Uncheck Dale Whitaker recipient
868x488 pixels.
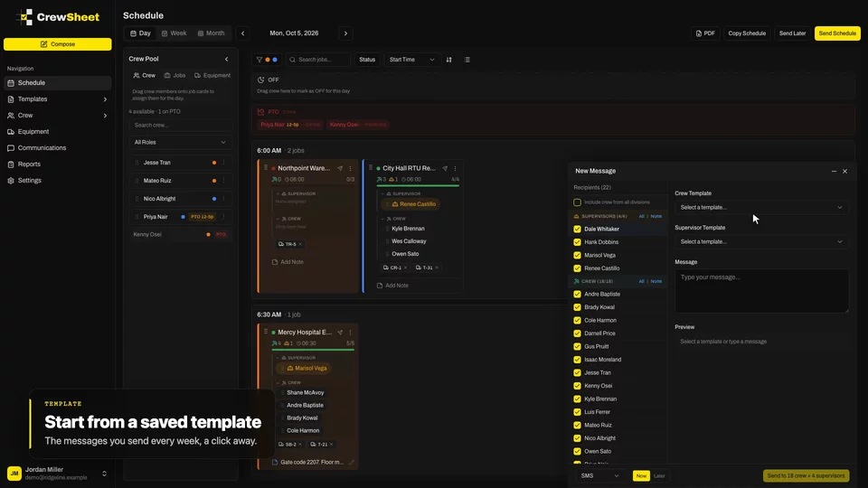(578, 229)
